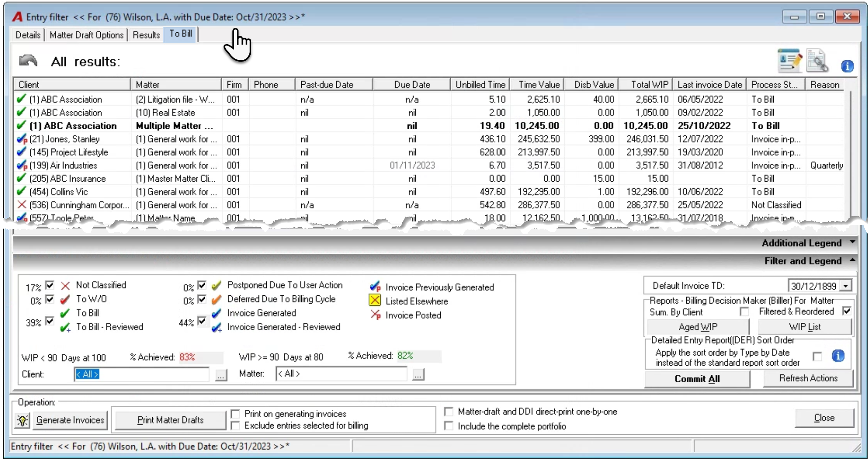
Task: Check Include the complete portfolio
Action: (x=448, y=426)
